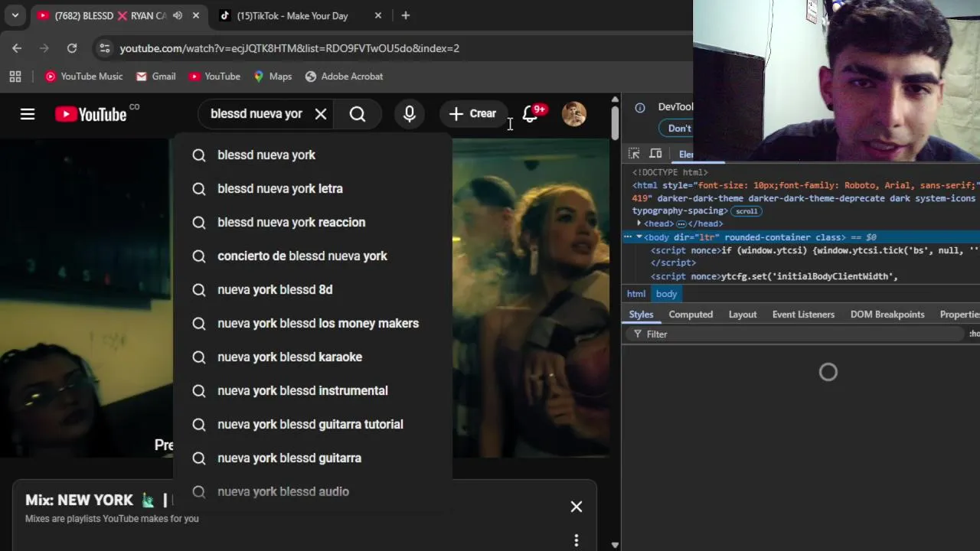Select suggestion 'blessd nueva york'

point(313,155)
